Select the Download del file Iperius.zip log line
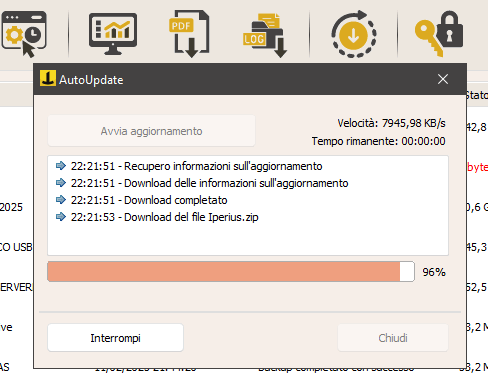The width and height of the screenshot is (488, 377). pos(164,217)
